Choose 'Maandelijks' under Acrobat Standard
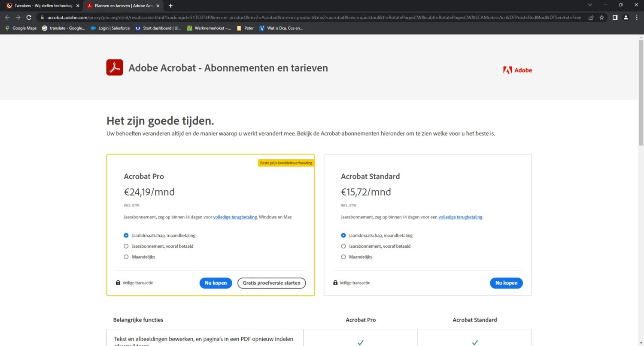This screenshot has height=346, width=644. 343,257
